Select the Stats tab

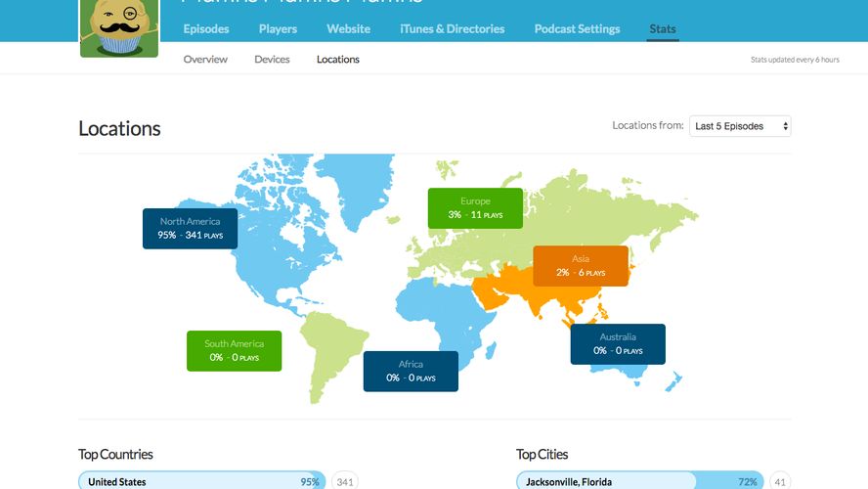point(663,28)
